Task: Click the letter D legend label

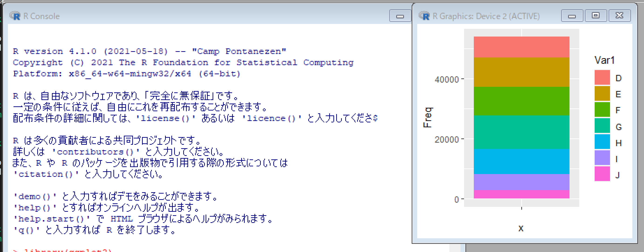Action: pyautogui.click(x=618, y=78)
